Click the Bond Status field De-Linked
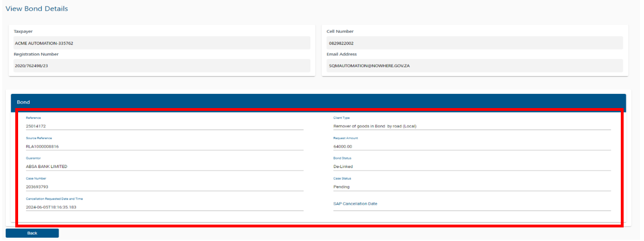The width and height of the screenshot is (644, 241). (471, 166)
